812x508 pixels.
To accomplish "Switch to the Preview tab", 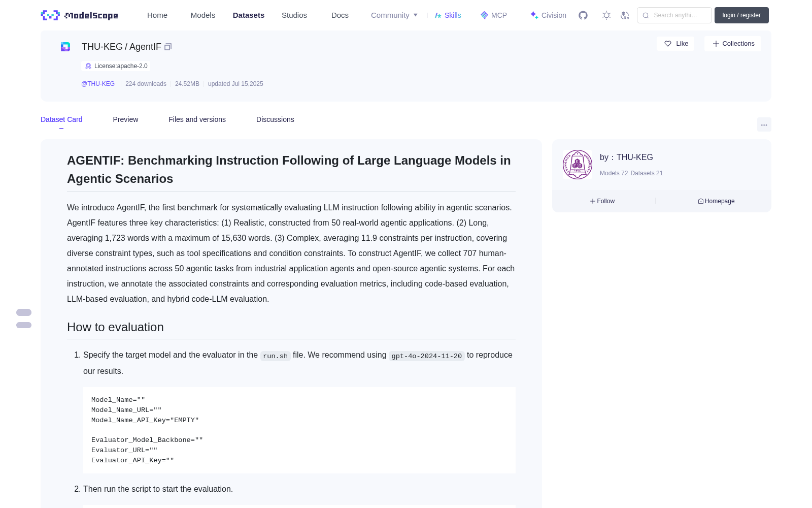I will click(x=125, y=119).
